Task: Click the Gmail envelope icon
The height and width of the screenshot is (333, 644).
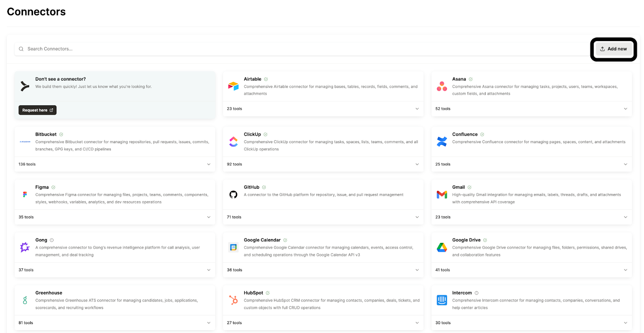Action: point(442,195)
